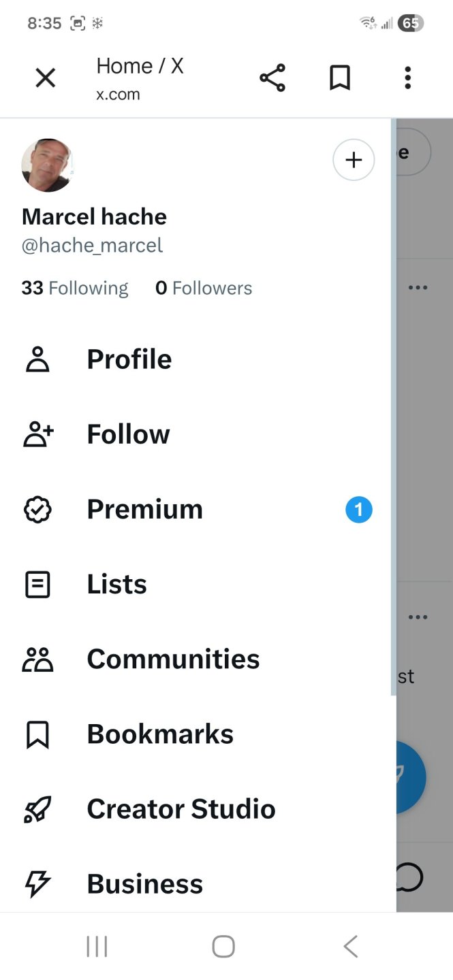453x980 pixels.
Task: Tap the Follow add-person icon
Action: pyautogui.click(x=39, y=434)
